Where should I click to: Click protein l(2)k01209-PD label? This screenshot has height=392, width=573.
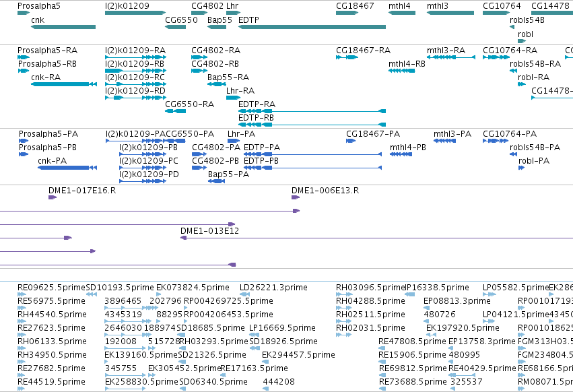(x=149, y=174)
